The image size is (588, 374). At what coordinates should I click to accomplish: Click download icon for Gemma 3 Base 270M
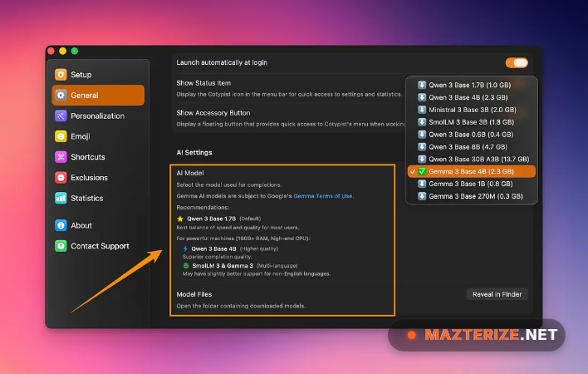coord(422,196)
